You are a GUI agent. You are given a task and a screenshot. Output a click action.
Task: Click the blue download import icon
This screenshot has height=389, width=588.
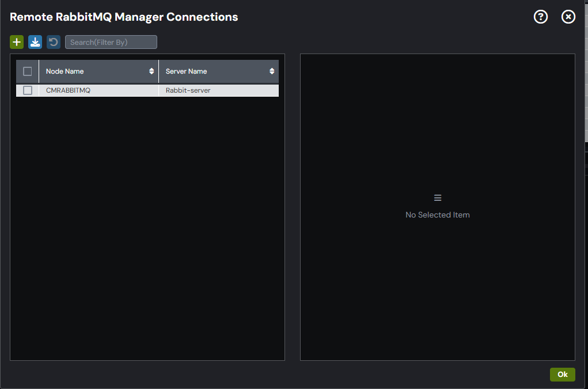click(x=35, y=42)
